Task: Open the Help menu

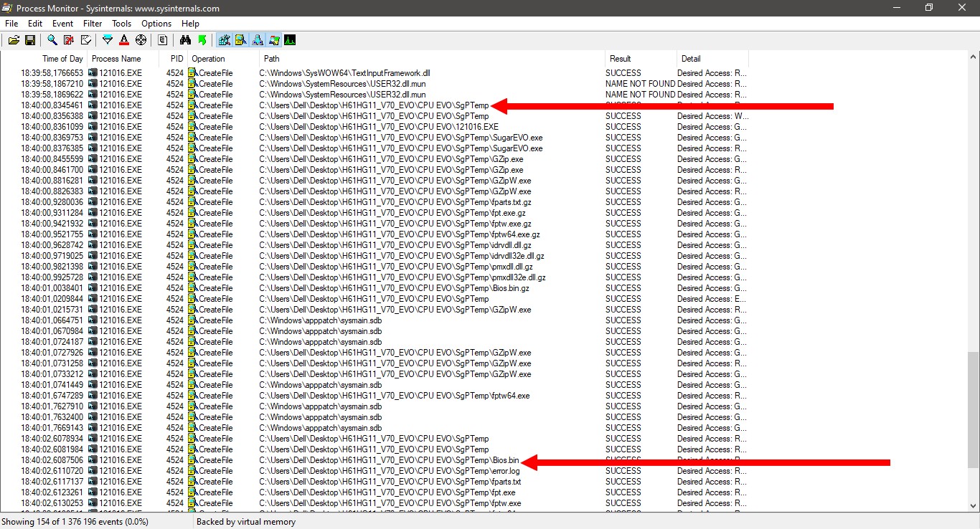Action: (190, 24)
